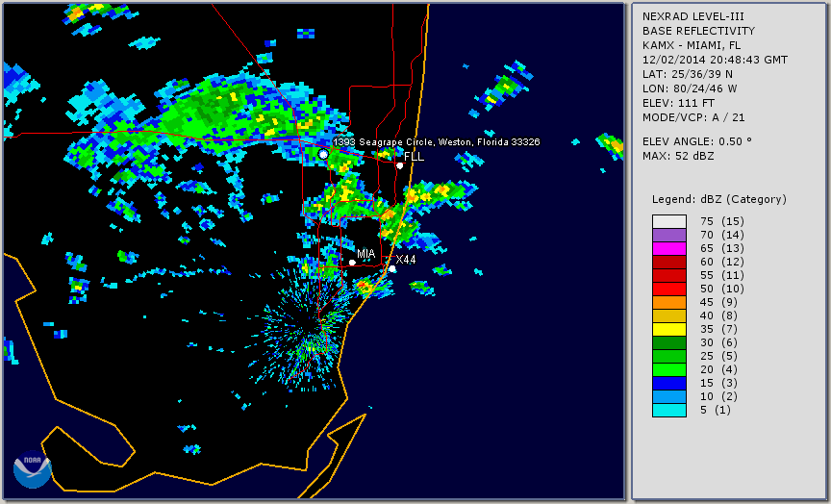Click the 'Legend: dBZ (Category)' heading
The height and width of the screenshot is (504, 831).
[x=719, y=199]
